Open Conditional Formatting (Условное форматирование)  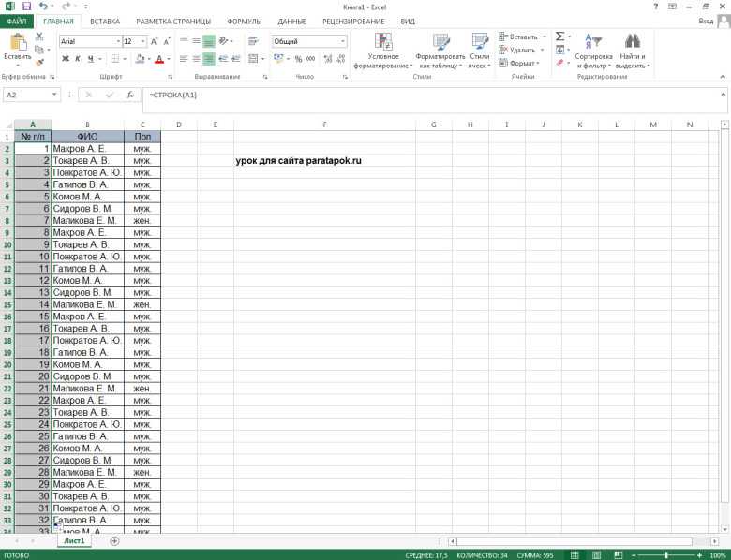pyautogui.click(x=382, y=51)
